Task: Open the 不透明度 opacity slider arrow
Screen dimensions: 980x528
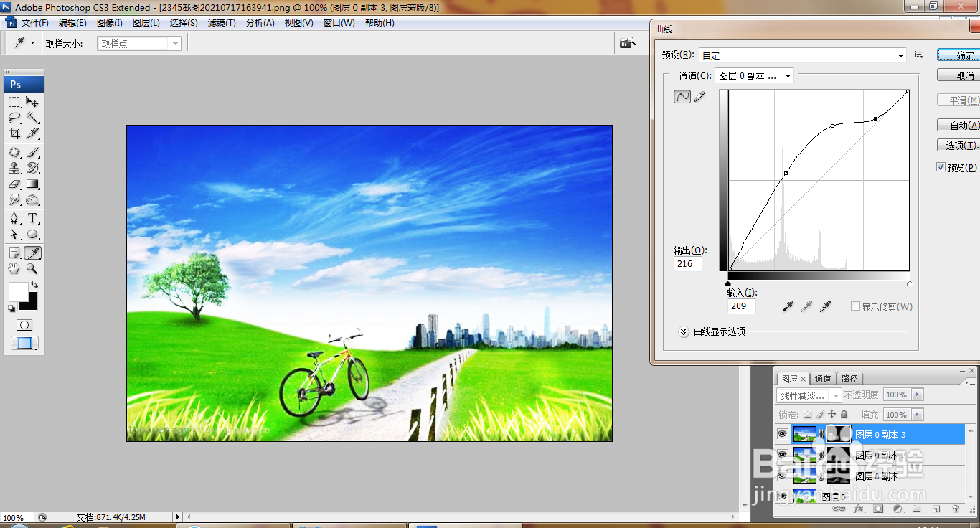Action: [918, 395]
